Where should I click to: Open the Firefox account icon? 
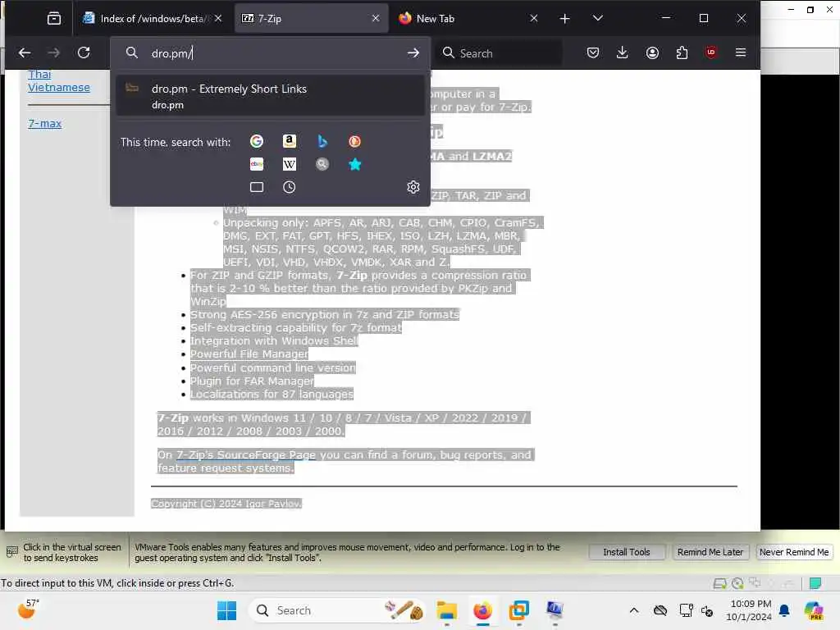(652, 52)
